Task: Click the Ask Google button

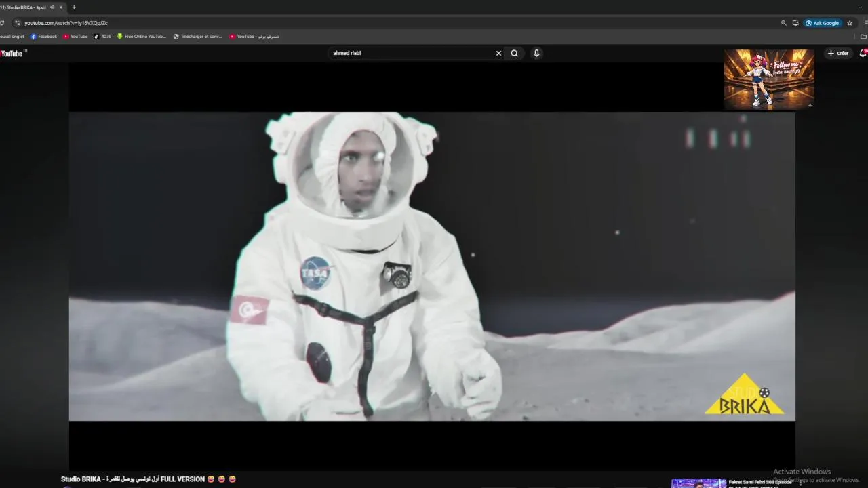Action: [823, 23]
